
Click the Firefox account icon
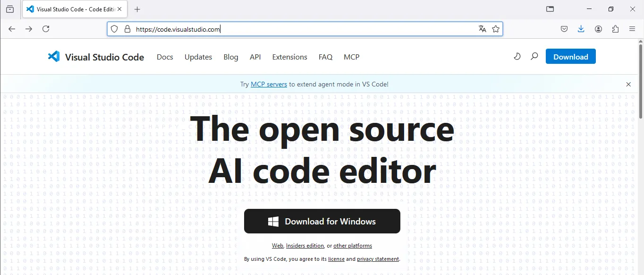pos(598,29)
